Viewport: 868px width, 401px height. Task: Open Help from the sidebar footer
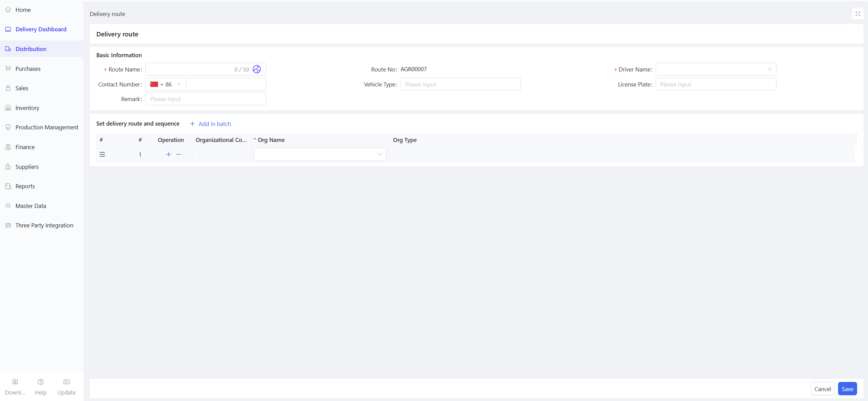coord(41,382)
